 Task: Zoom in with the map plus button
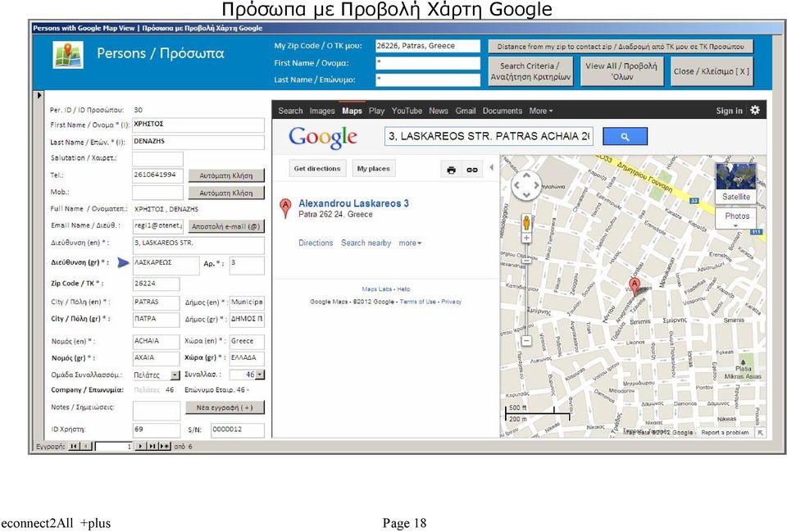(x=526, y=238)
